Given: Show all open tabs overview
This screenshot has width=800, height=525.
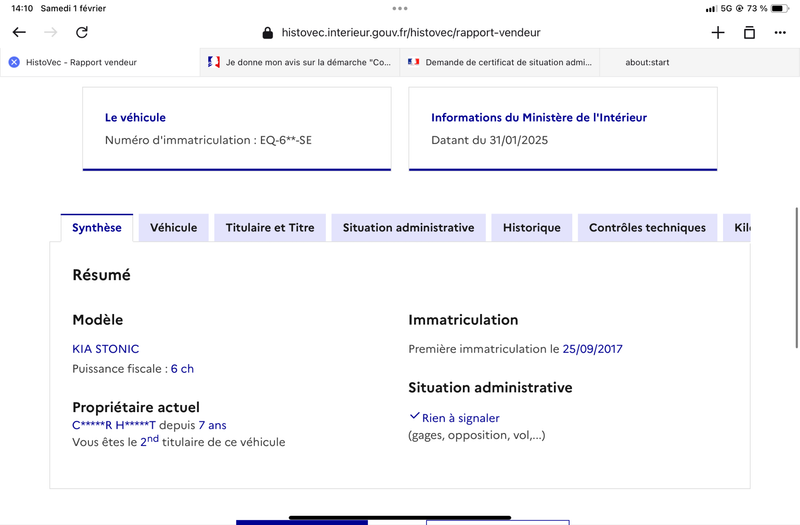Looking at the screenshot, I should coord(749,33).
